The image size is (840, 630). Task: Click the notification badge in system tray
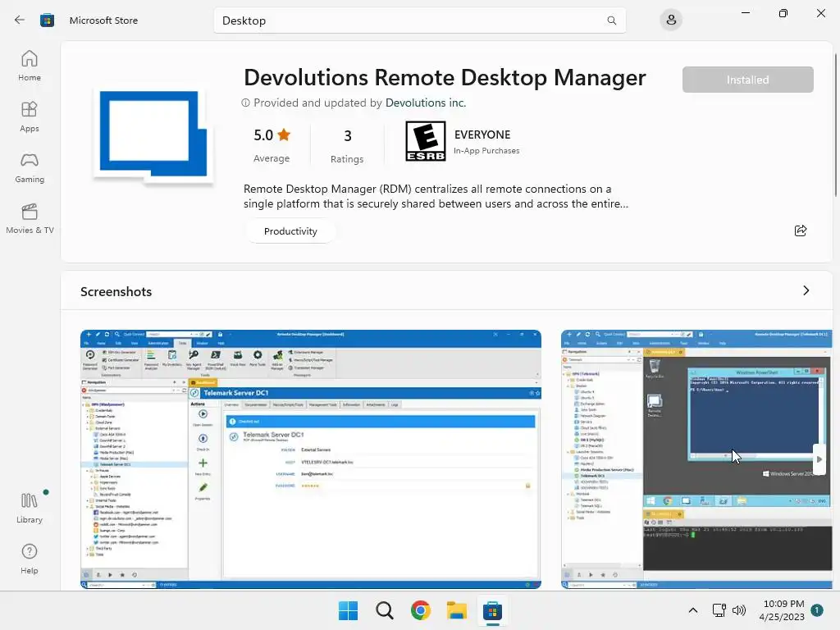817,610
